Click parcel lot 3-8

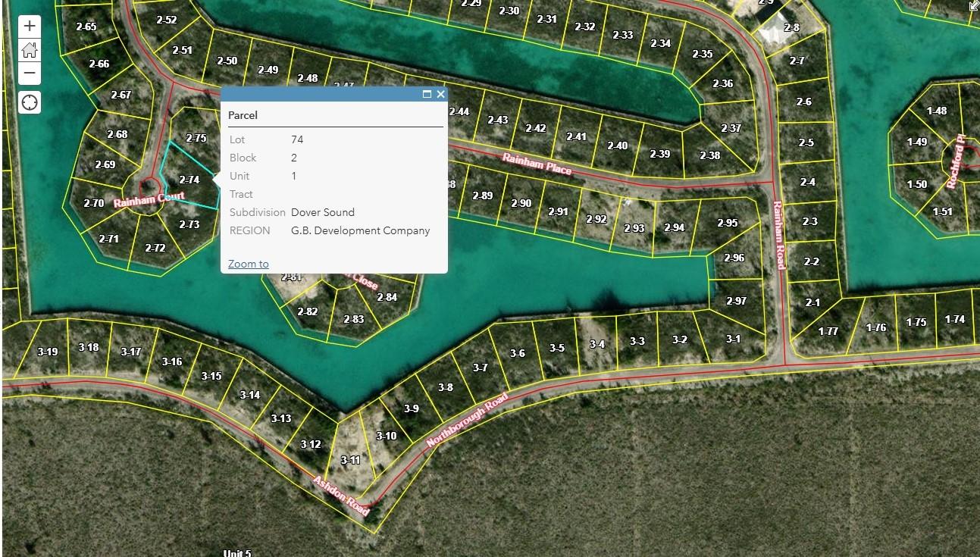click(x=446, y=387)
